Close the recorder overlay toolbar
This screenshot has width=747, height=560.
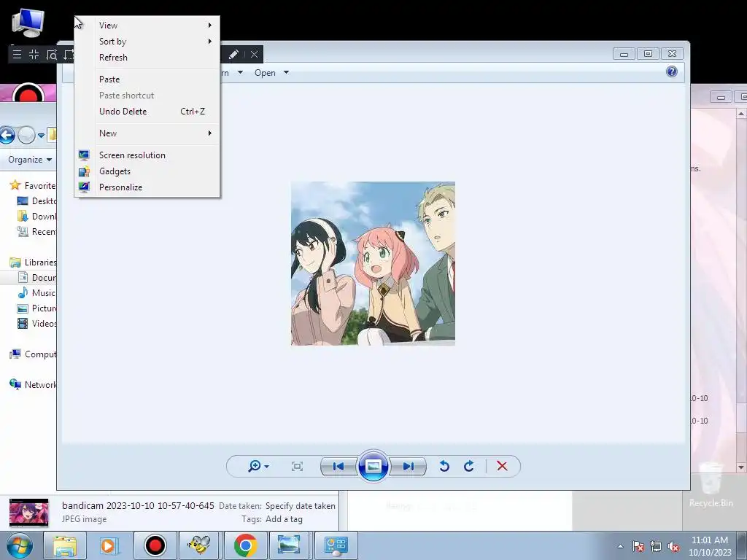tap(255, 54)
